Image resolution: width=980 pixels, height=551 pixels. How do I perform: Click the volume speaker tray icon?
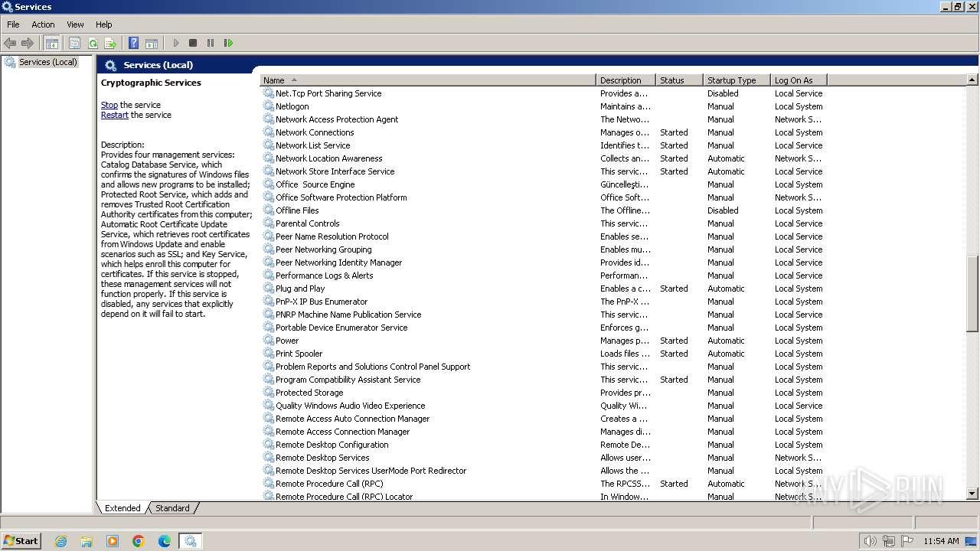(870, 541)
